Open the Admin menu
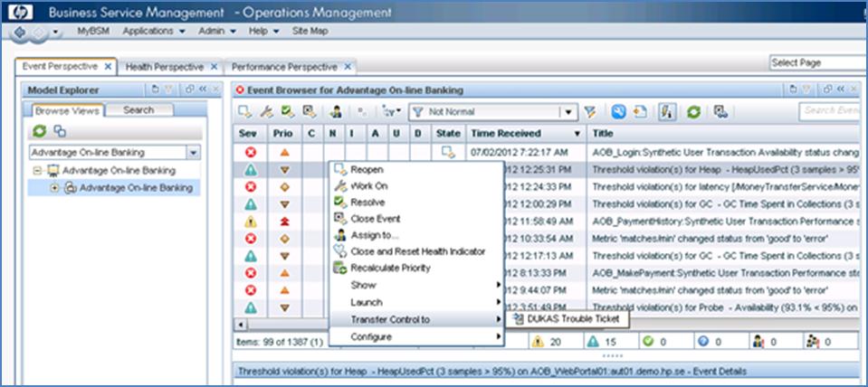This screenshot has width=868, height=387. pyautogui.click(x=217, y=31)
